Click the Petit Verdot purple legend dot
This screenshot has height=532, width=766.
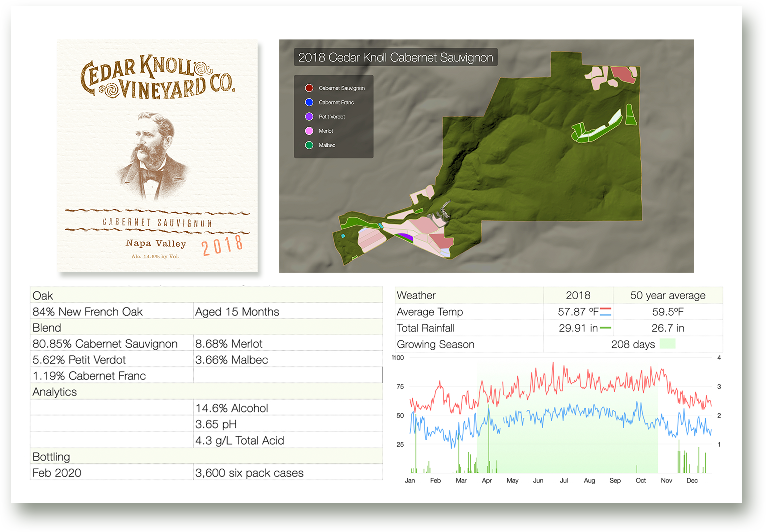point(309,116)
